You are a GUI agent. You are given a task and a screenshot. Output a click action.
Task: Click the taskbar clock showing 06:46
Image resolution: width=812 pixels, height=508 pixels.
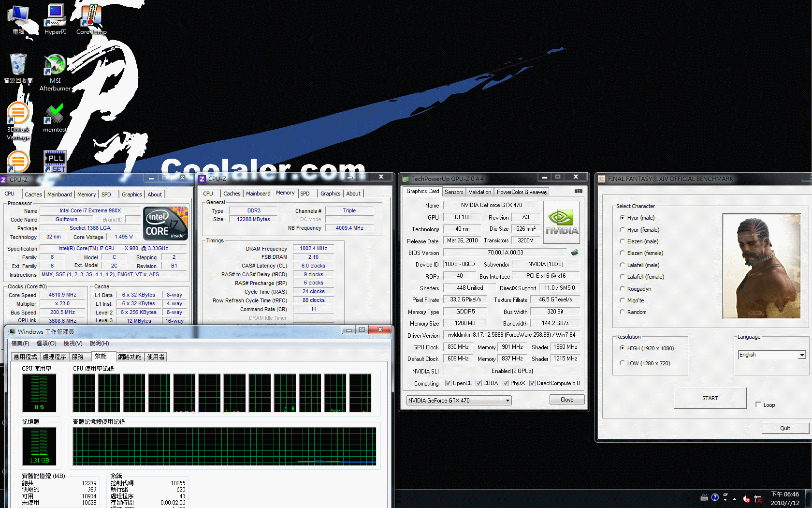click(785, 498)
